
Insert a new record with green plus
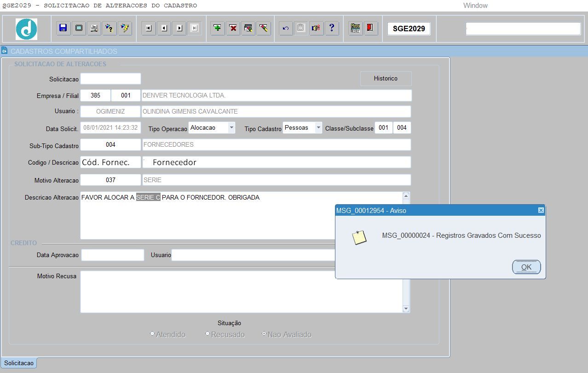click(218, 28)
